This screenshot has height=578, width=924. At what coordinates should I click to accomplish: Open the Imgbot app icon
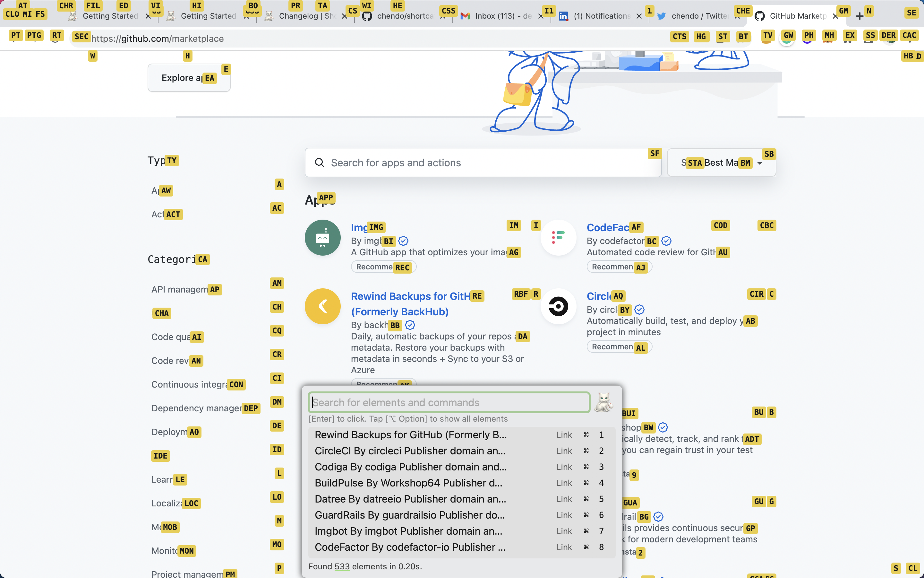pyautogui.click(x=323, y=237)
